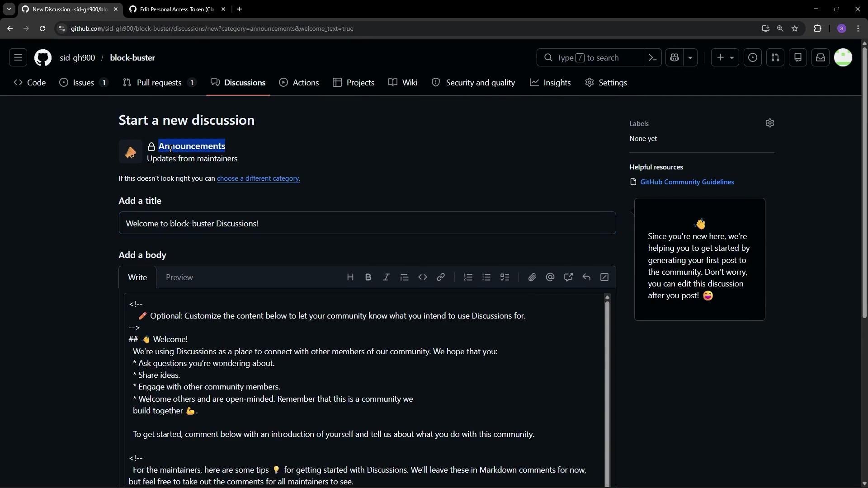This screenshot has width=868, height=488.
Task: Open the repositories icon in header
Action: pos(798,58)
